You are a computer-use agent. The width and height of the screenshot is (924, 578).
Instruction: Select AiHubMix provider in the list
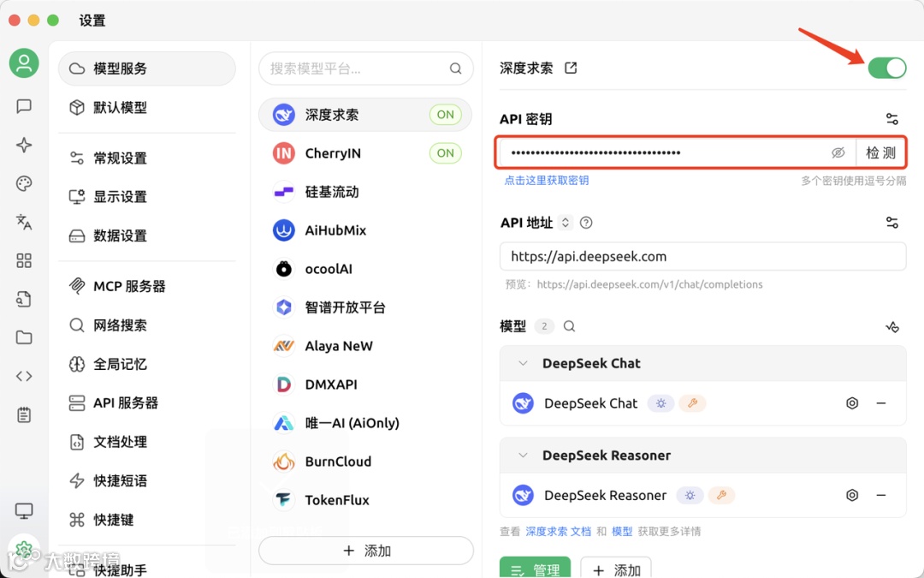[x=365, y=230]
